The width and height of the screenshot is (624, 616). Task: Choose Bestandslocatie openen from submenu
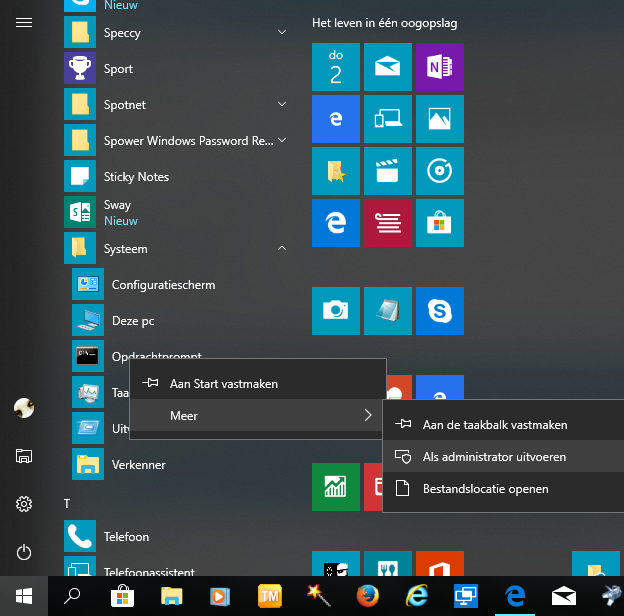(486, 489)
